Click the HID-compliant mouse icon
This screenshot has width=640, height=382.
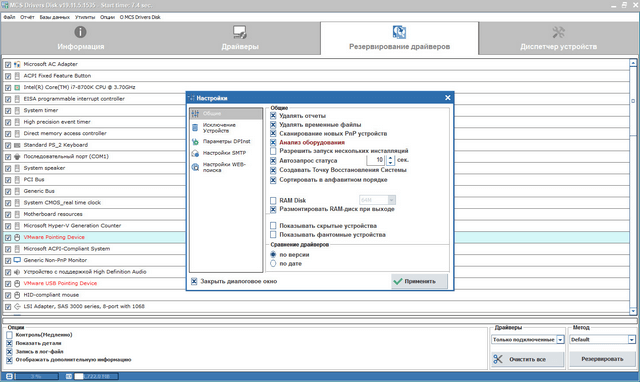coord(17,295)
